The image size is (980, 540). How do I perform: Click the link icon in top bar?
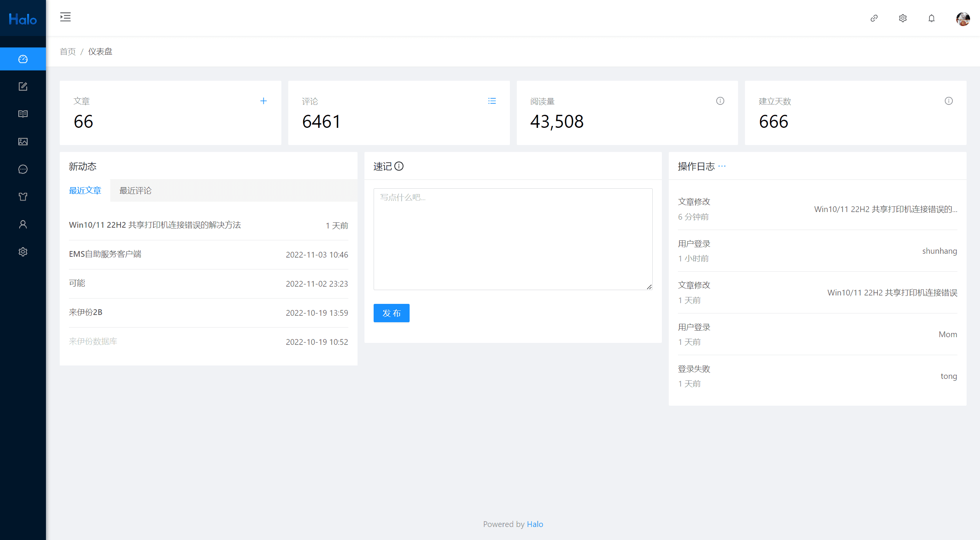(874, 18)
